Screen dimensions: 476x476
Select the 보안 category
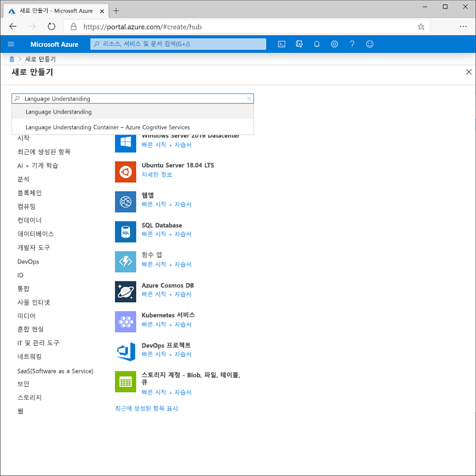point(23,384)
